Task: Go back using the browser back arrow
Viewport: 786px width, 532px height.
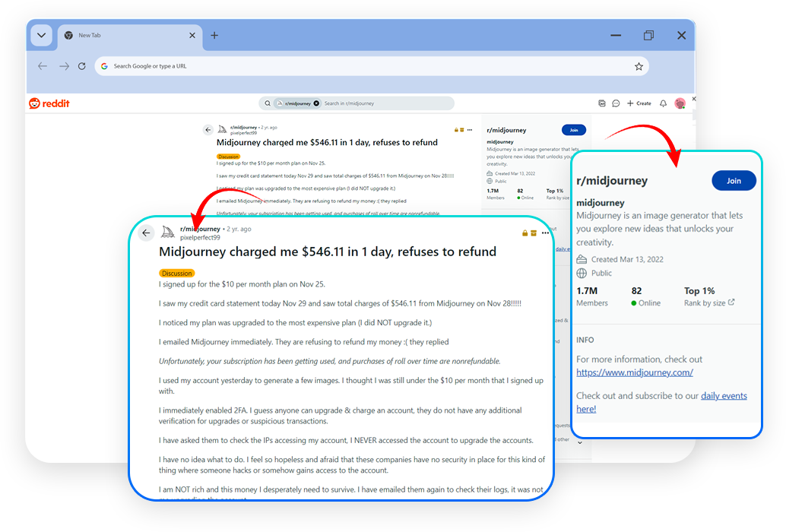Action: point(43,66)
